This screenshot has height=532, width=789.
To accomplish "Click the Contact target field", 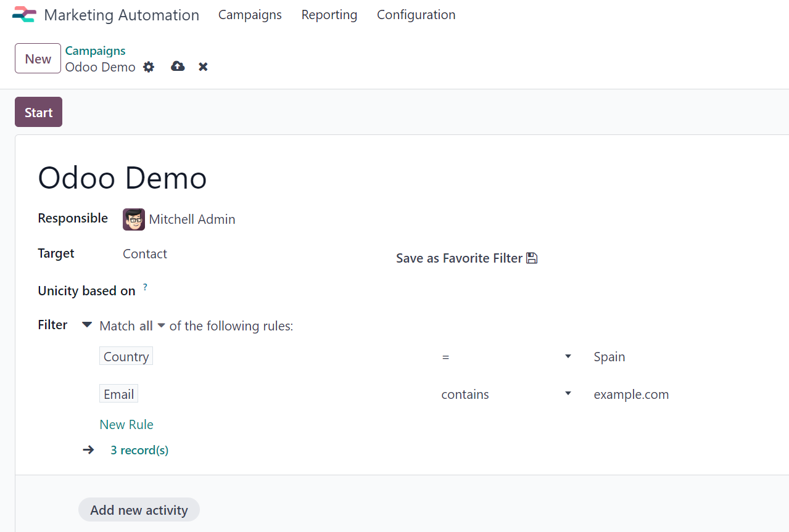I will coord(145,254).
